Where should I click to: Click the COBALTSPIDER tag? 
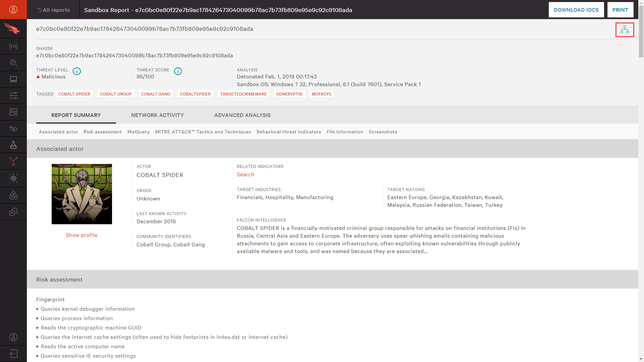coord(195,94)
